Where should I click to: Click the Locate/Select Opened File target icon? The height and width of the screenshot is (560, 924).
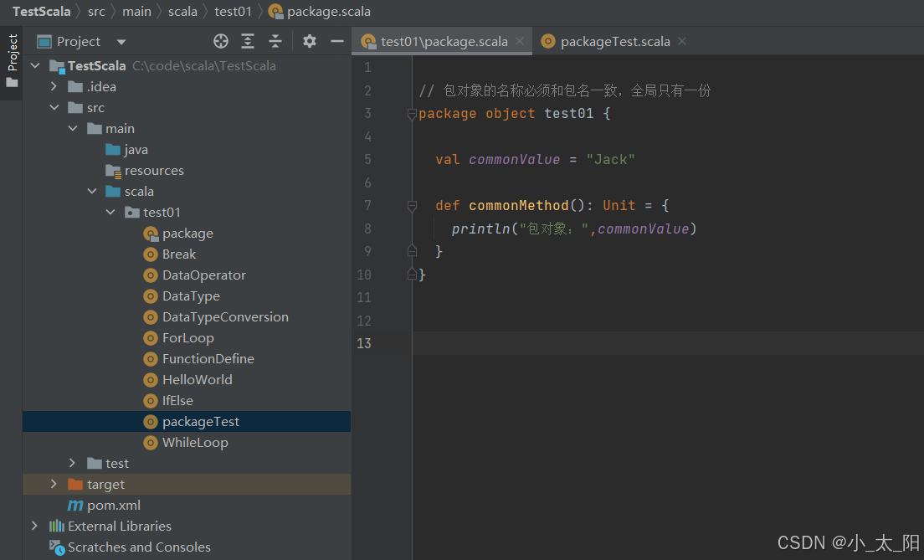(221, 41)
